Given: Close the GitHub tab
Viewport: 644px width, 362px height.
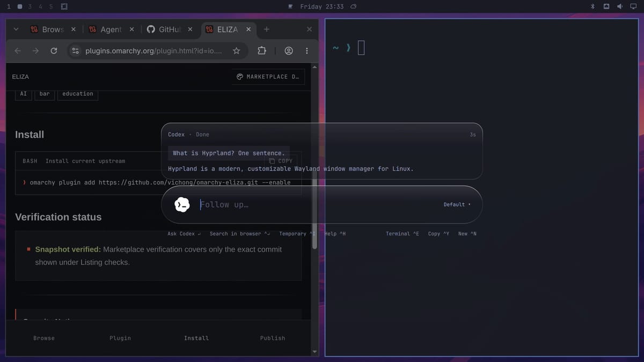Looking at the screenshot, I should tap(190, 29).
